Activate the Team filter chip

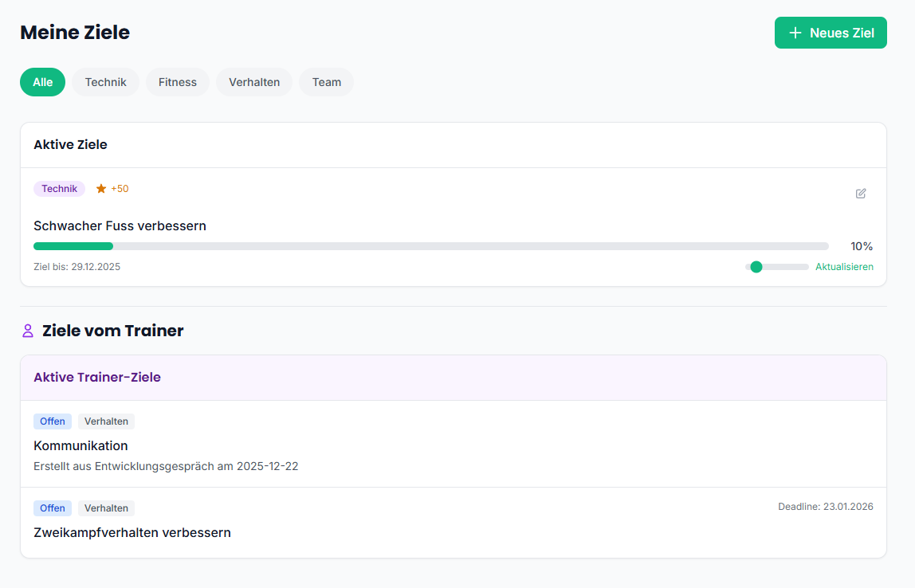[x=326, y=82]
